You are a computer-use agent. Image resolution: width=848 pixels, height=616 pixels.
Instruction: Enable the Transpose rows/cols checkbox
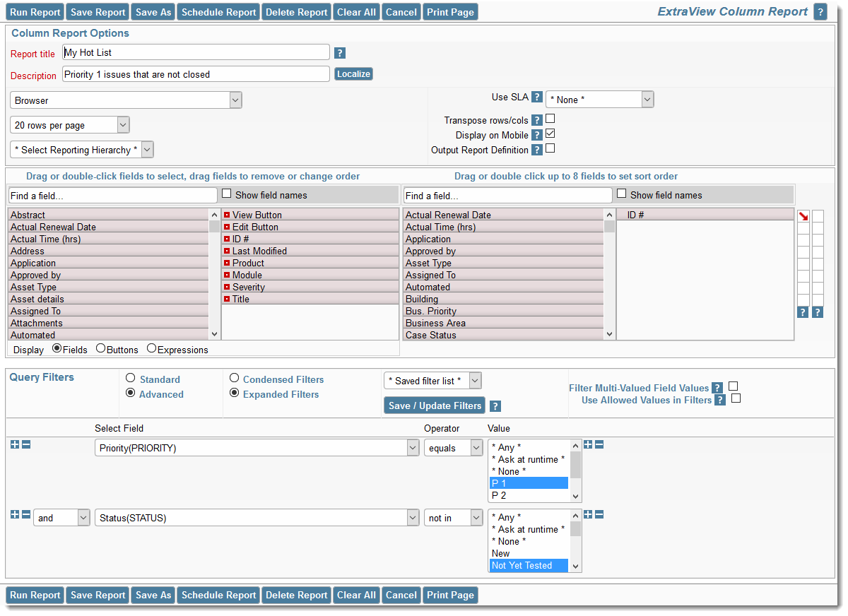550,119
